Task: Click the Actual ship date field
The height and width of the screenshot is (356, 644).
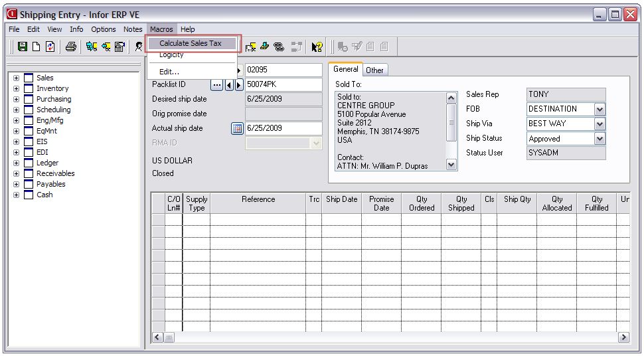Action: 283,128
